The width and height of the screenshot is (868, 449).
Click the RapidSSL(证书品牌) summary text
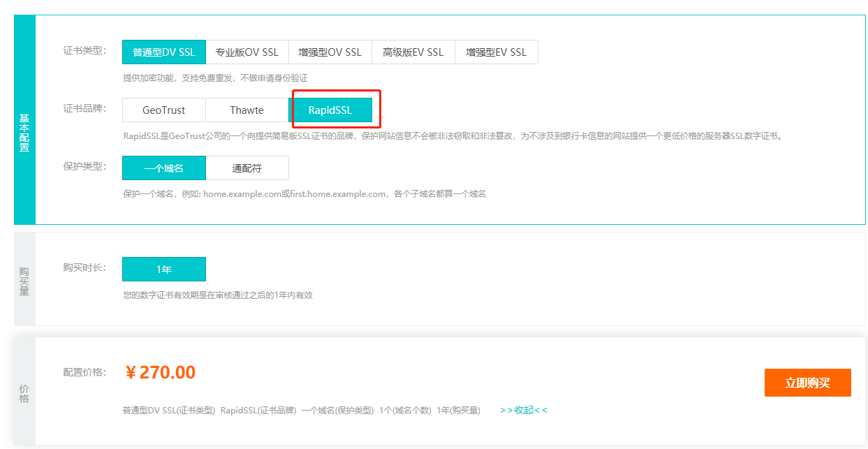(x=258, y=410)
